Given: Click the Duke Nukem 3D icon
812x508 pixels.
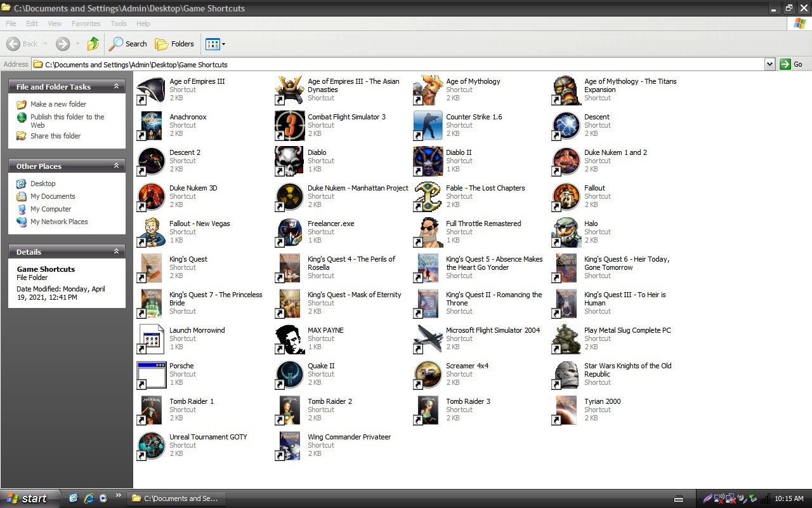Looking at the screenshot, I should point(151,197).
